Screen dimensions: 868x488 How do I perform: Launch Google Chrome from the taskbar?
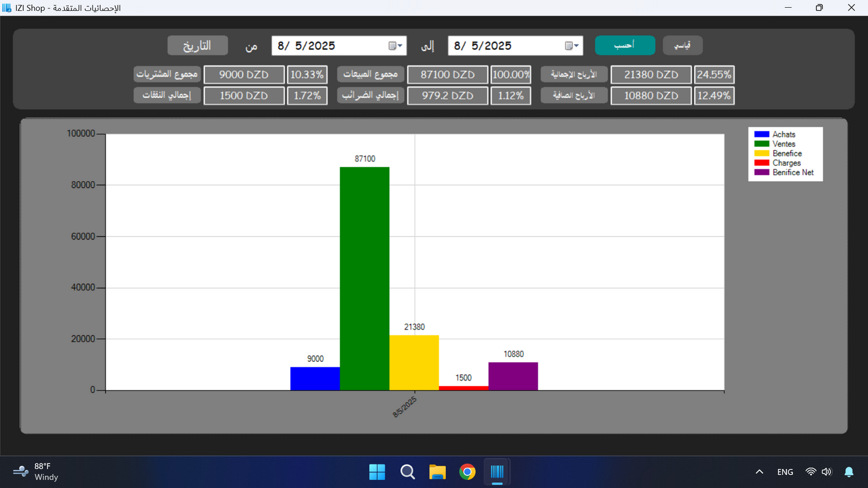click(x=467, y=472)
